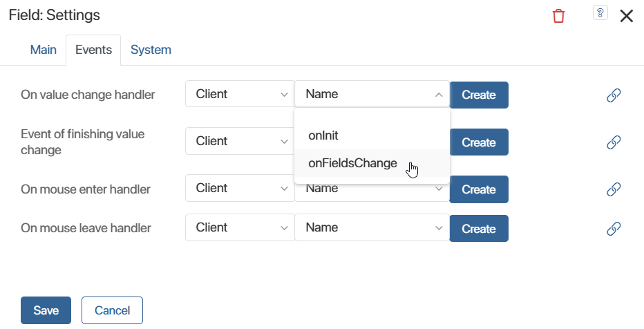Save the field settings
The image size is (644, 329).
click(46, 310)
